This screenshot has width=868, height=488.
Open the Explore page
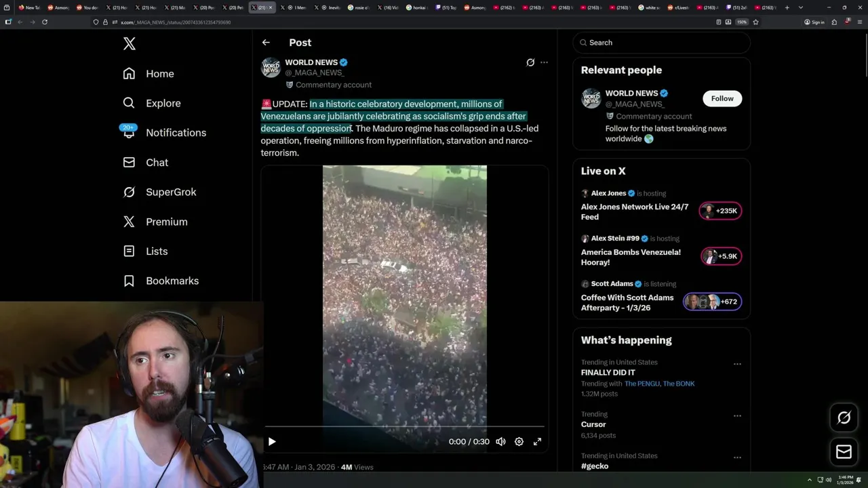tap(152, 103)
